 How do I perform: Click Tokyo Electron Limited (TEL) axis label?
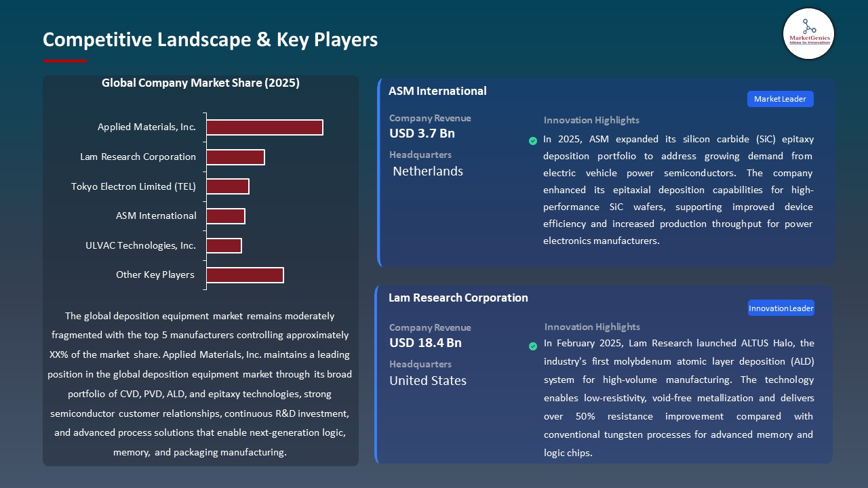pos(134,186)
